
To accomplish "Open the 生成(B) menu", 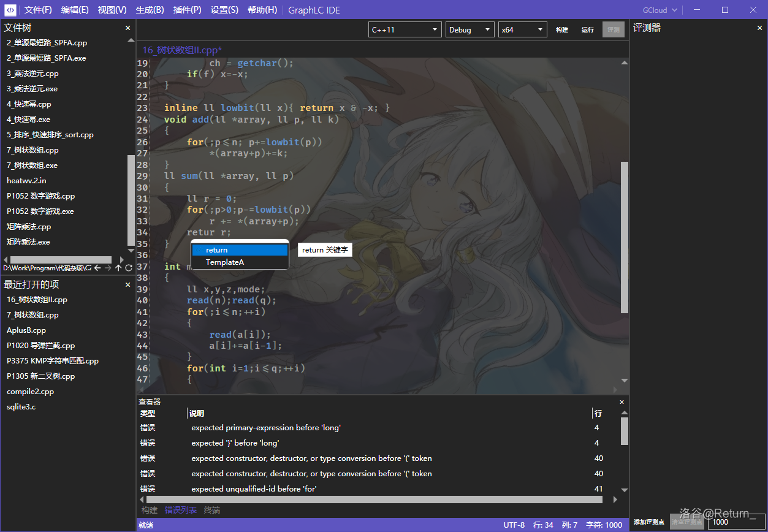I will point(150,10).
